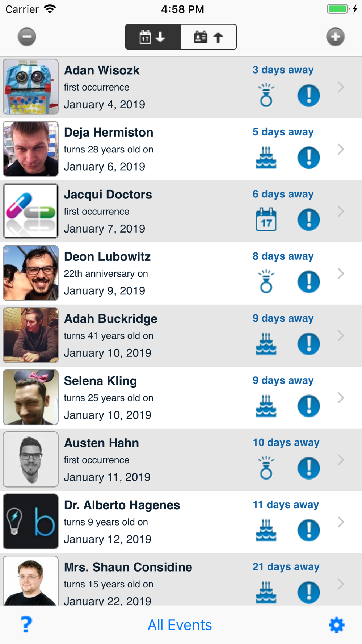This screenshot has width=362, height=644.
Task: Select the sort by name segment
Action: (209, 37)
